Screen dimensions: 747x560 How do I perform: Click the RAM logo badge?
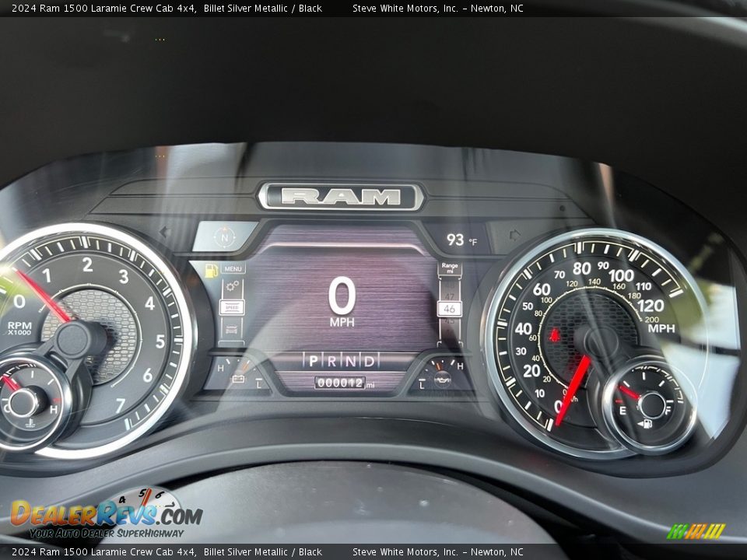341,197
